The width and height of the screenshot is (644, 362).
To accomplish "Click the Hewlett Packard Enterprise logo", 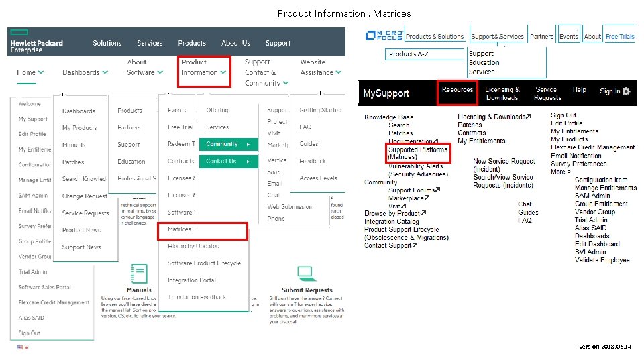I will click(36, 42).
